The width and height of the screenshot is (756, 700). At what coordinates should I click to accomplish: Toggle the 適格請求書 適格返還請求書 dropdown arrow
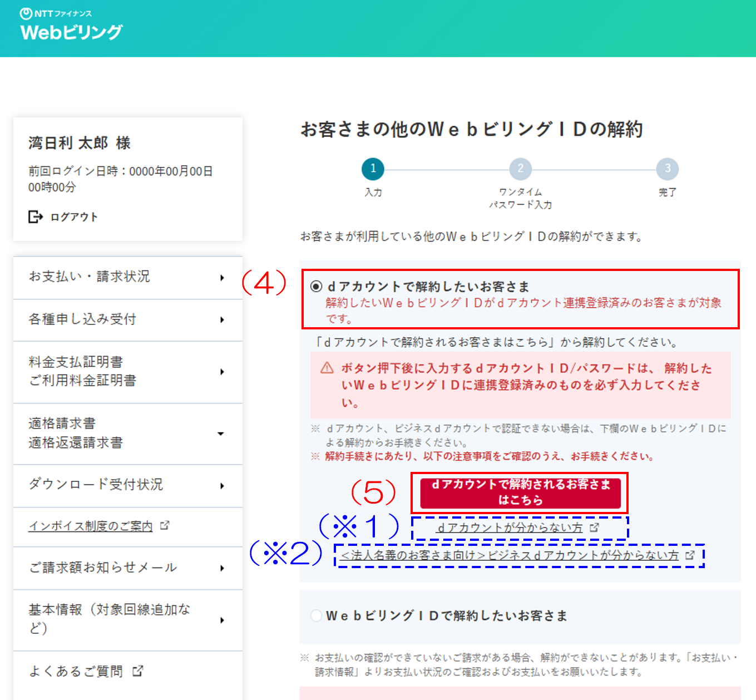point(221,433)
